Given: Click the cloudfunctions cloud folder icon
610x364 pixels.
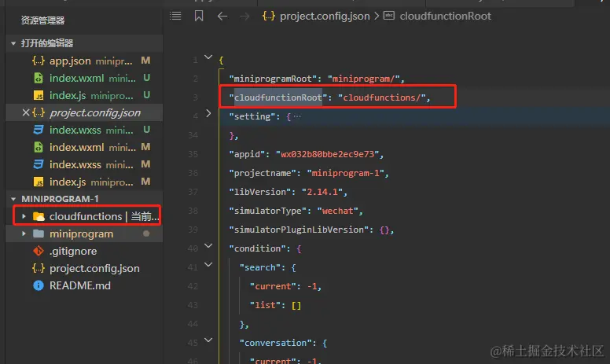Looking at the screenshot, I should [x=38, y=216].
